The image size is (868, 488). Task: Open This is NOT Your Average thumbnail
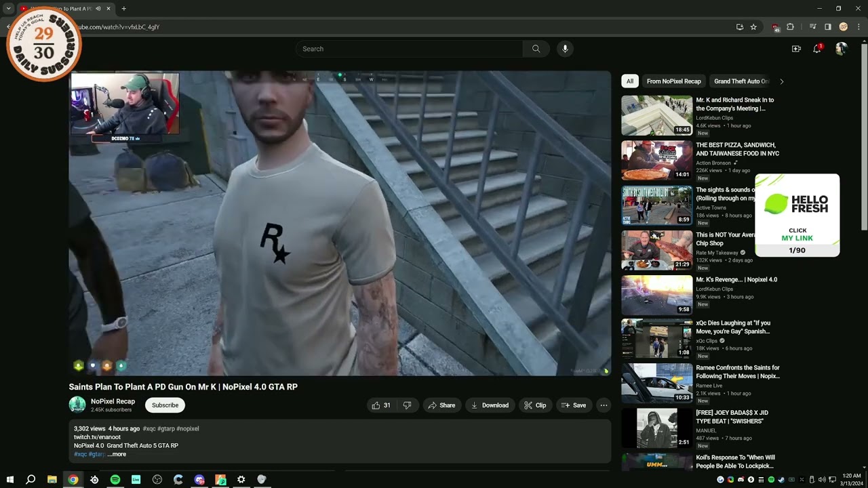[656, 249]
